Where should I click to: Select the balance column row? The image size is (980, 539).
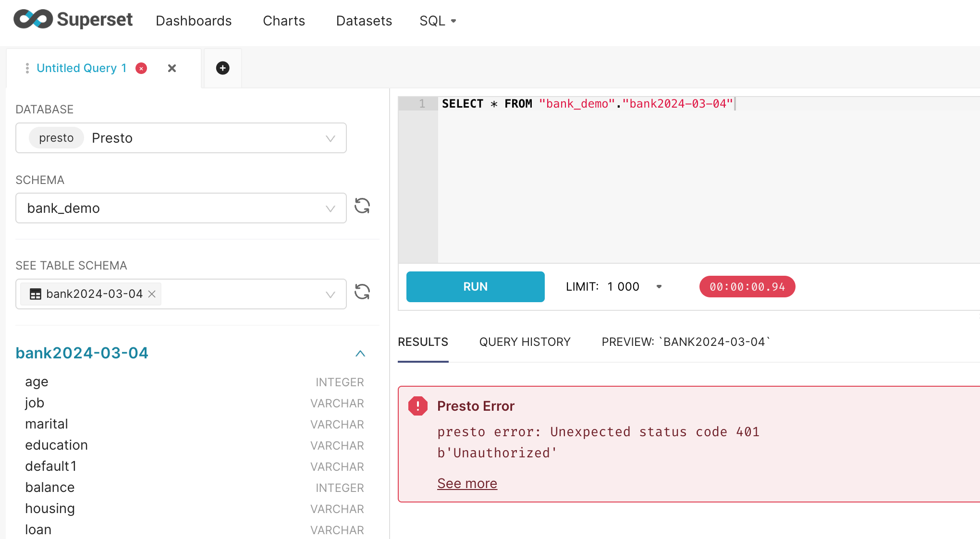click(195, 488)
